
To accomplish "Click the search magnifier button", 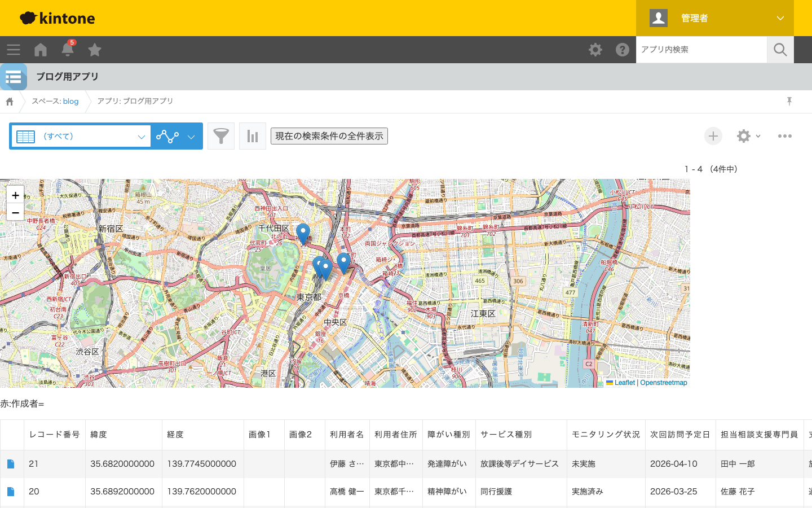I will coord(780,50).
